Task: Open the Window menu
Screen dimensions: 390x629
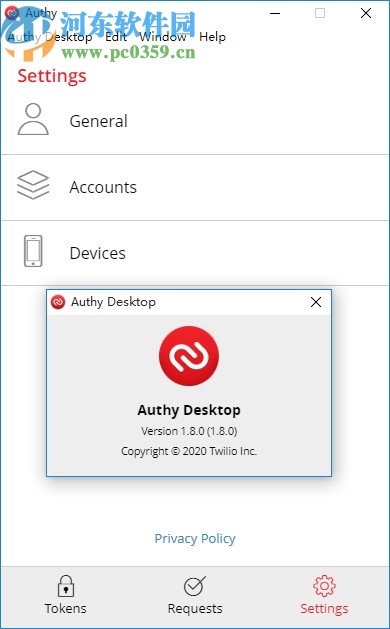Action: 163,37
